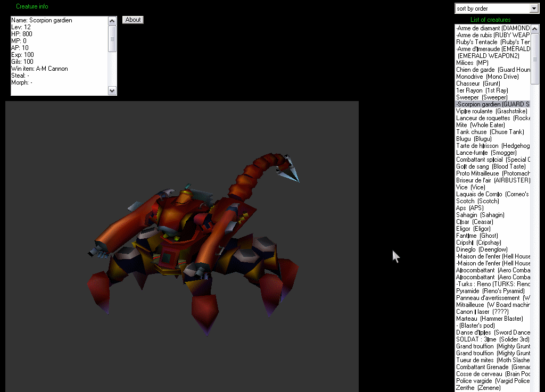Select the Sweeper creature entry
Screen dimensions: 545x392
(x=493, y=97)
